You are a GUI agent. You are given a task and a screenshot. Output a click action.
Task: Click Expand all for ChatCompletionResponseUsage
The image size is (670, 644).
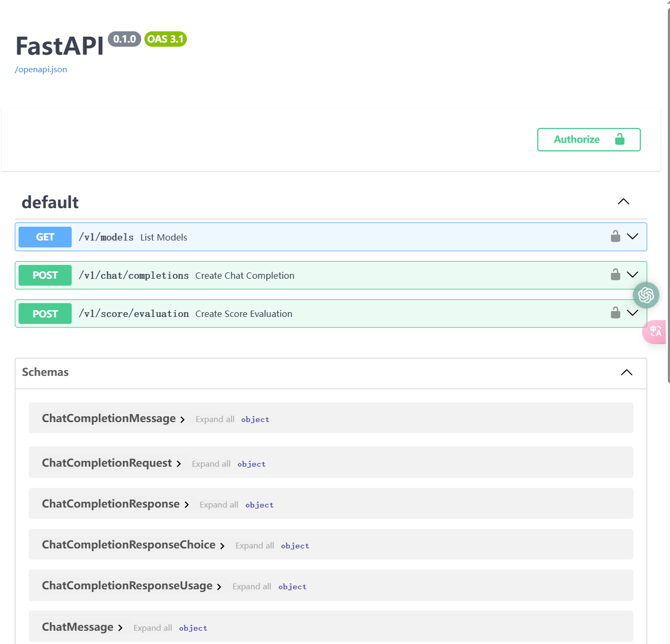coord(252,587)
